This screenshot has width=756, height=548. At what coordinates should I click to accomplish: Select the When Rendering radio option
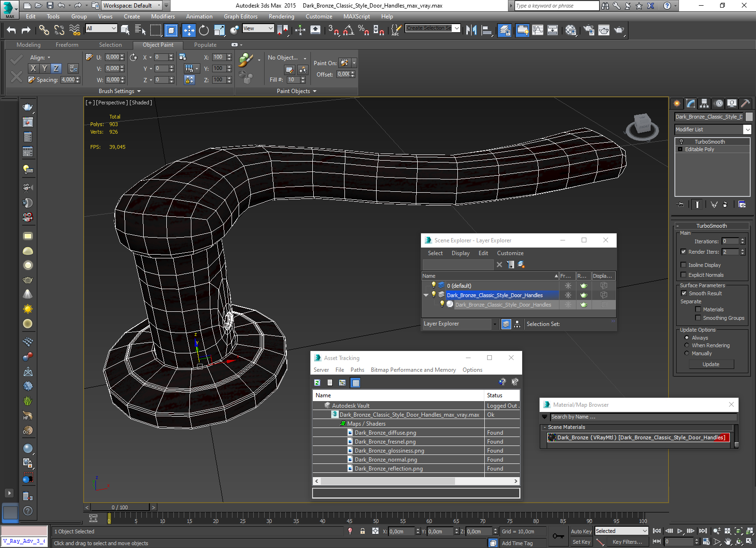(x=687, y=345)
